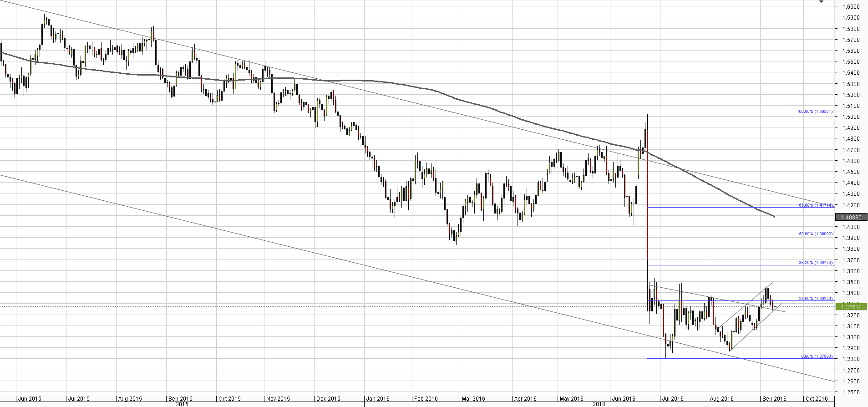Viewport: 868px width, 407px height.
Task: Select the 1.2900 price level on axis
Action: [851, 348]
